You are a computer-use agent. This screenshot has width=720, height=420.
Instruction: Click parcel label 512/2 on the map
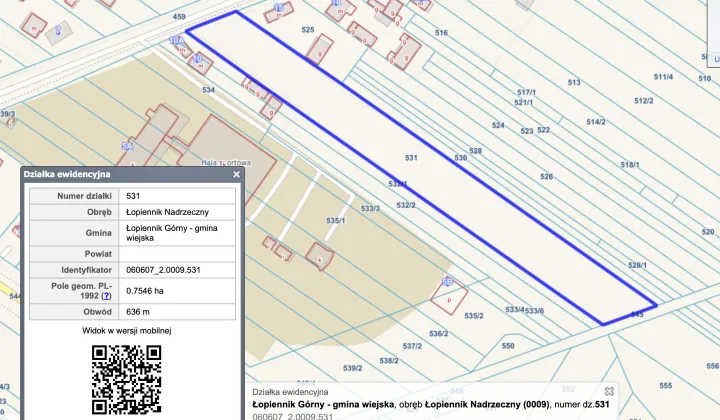tap(644, 101)
